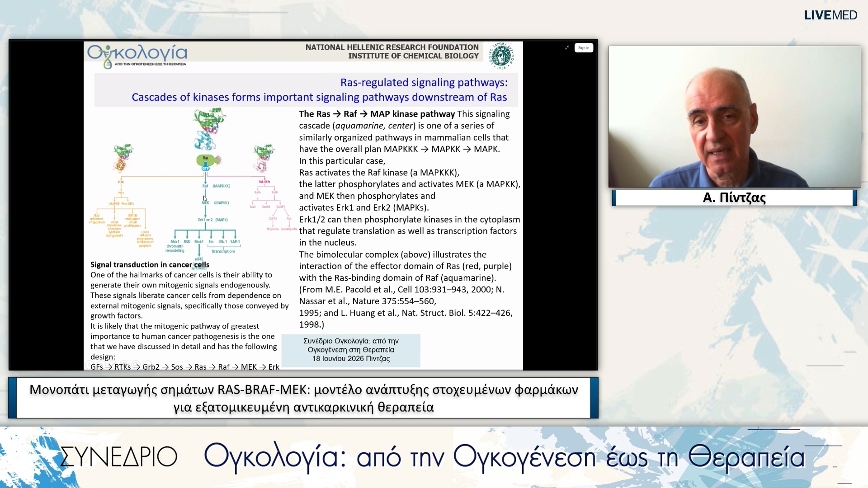Viewport: 868px width, 488px height.
Task: Click the conference title in the bottom banner
Action: pyautogui.click(x=504, y=457)
